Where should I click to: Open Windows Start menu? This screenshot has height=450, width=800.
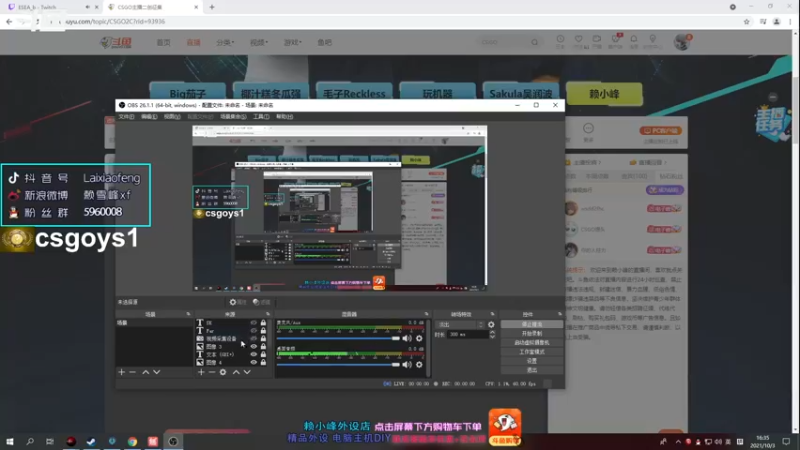coord(10,441)
